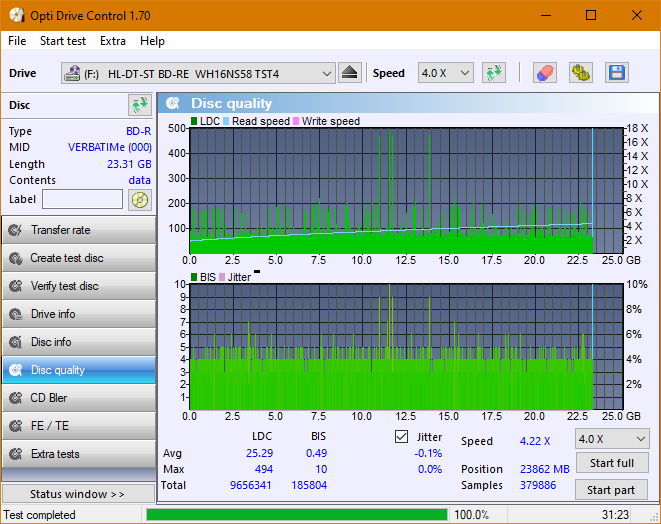Open the Transfer rate test

(x=79, y=230)
